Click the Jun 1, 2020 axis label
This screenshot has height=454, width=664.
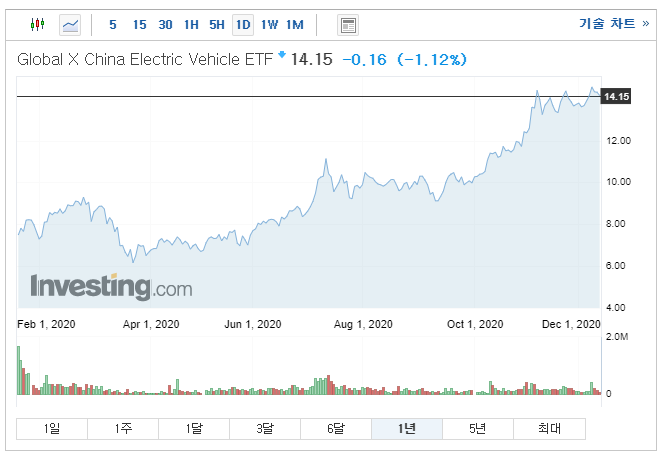point(253,324)
